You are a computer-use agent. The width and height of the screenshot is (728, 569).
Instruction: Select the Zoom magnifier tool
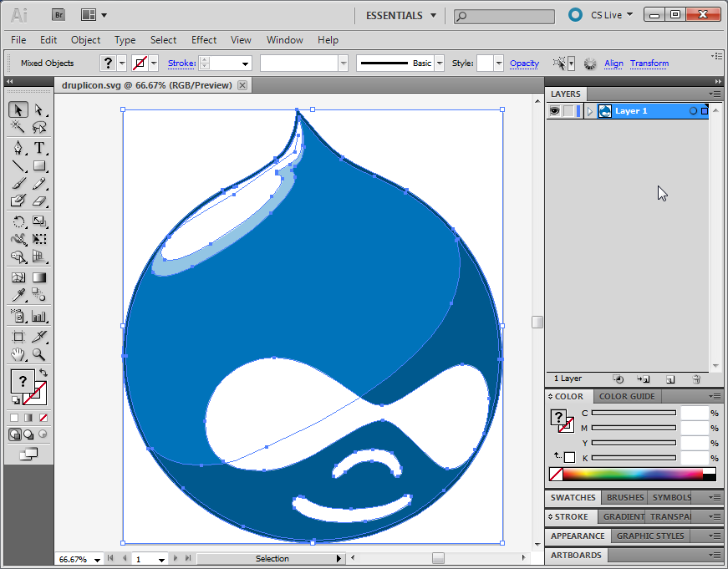click(38, 355)
